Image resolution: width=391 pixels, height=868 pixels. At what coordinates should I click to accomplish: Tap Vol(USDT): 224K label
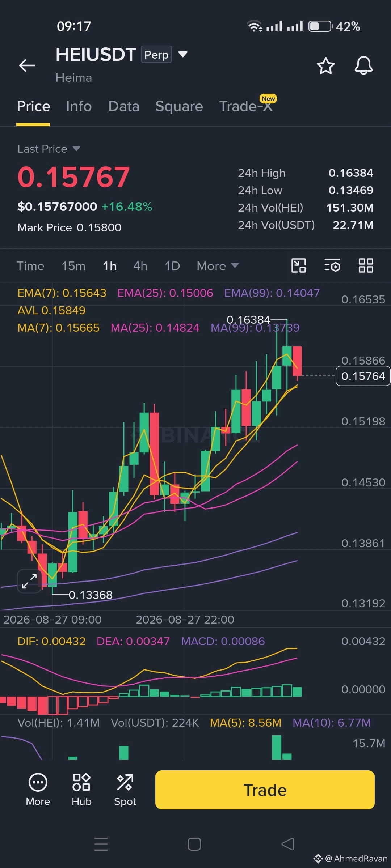pos(155,723)
